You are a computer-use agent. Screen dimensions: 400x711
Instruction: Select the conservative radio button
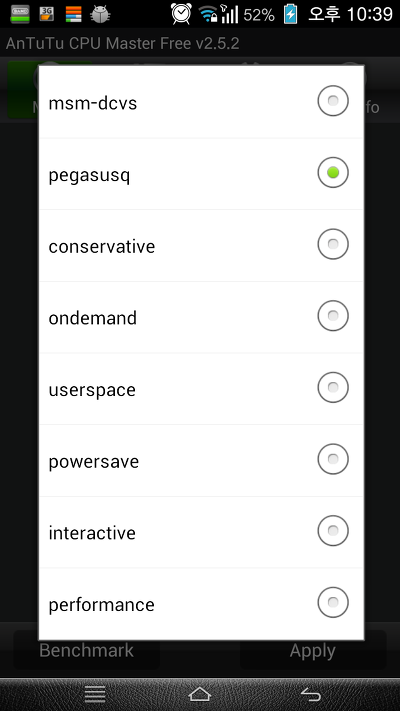click(x=333, y=244)
